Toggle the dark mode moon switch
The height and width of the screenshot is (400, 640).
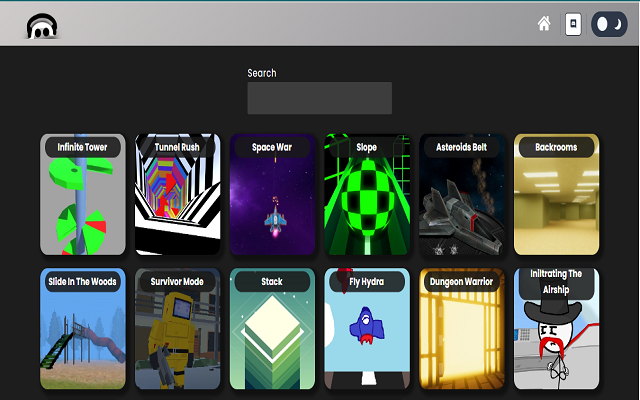click(x=609, y=24)
